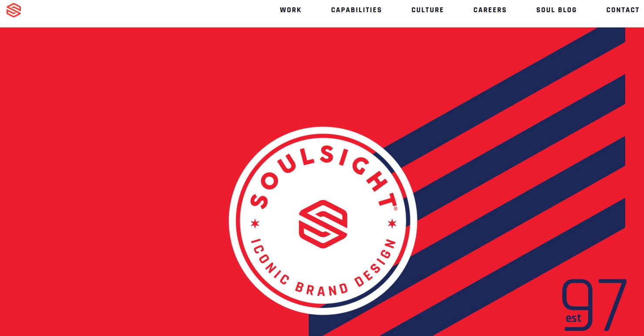The width and height of the screenshot is (644, 336).
Task: Visit the SOUL BLOG link
Action: pyautogui.click(x=556, y=10)
